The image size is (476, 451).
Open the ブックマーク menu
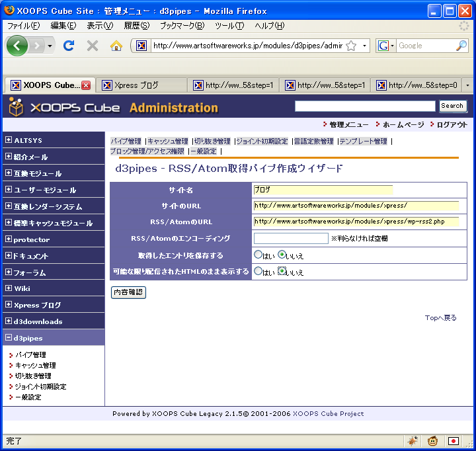point(182,26)
